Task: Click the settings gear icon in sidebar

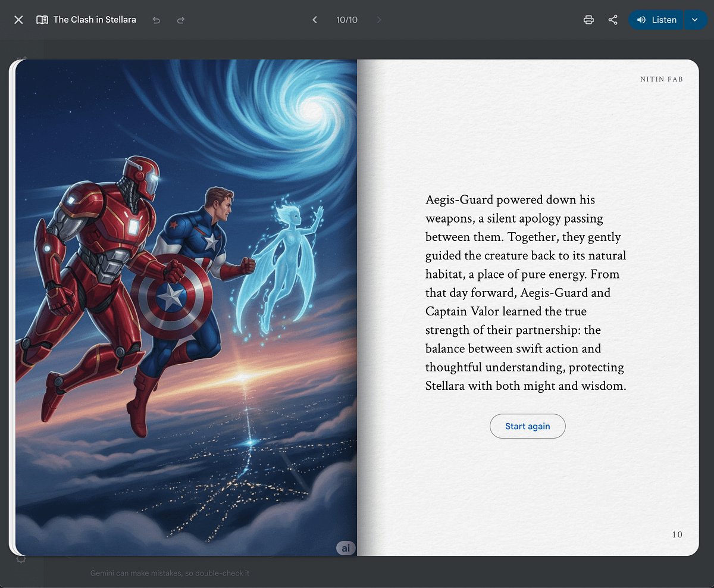Action: click(x=21, y=559)
